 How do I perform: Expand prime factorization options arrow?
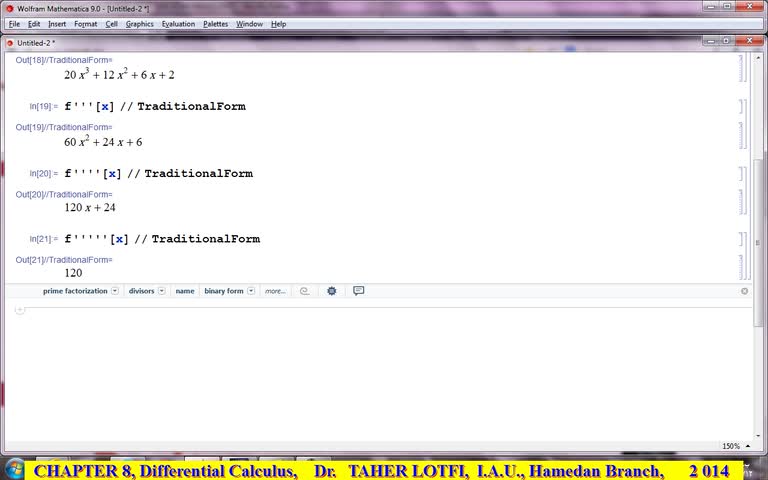pyautogui.click(x=115, y=291)
